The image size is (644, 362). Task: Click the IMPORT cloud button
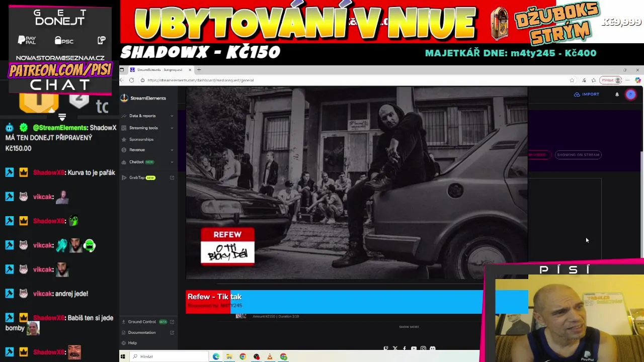587,94
